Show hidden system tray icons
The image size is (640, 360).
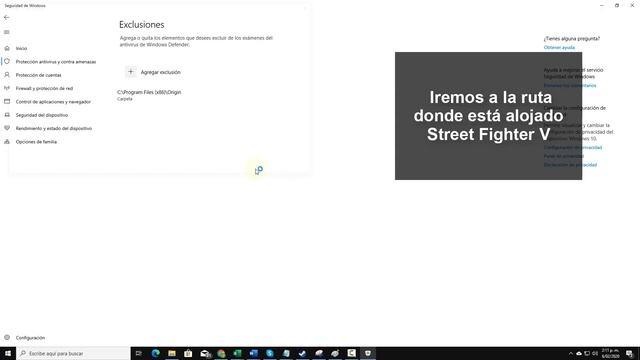coord(571,353)
